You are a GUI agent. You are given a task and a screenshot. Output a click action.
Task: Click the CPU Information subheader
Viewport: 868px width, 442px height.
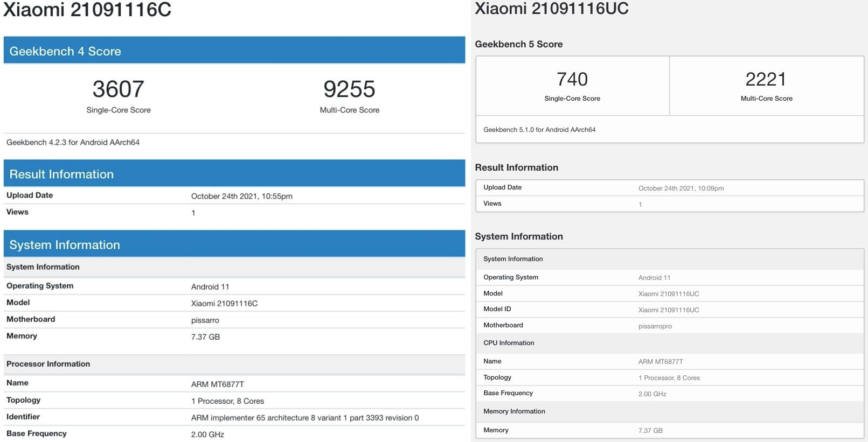[509, 343]
